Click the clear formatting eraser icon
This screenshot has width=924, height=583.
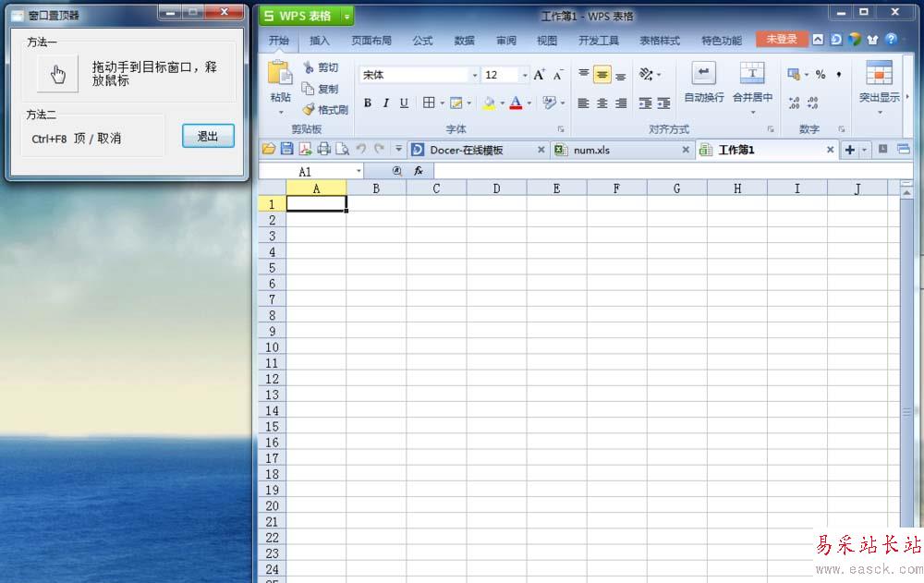coord(549,103)
